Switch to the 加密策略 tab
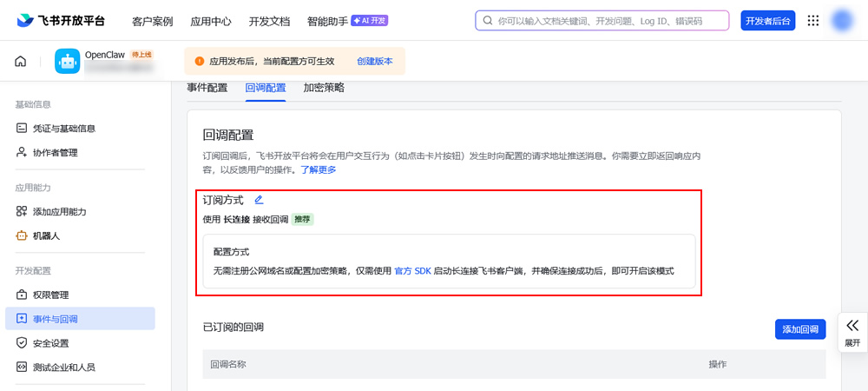868x391 pixels. [x=324, y=88]
